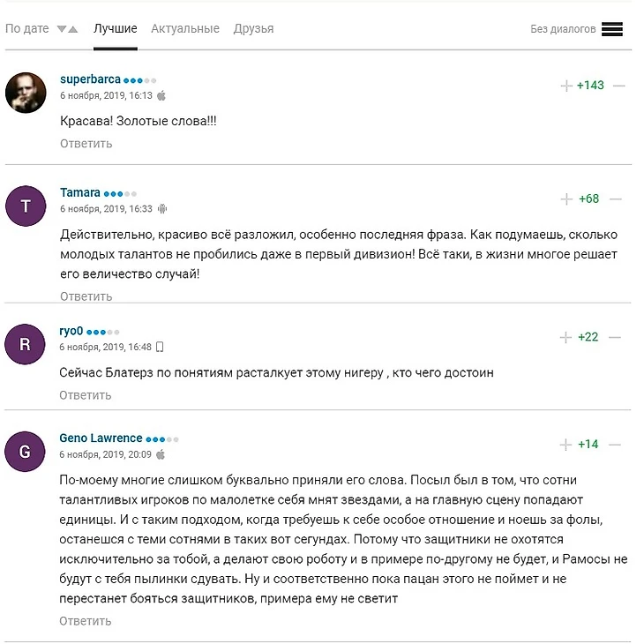The width and height of the screenshot is (644, 644).
Task: Sort by date ascending using the up arrow
Action: [x=73, y=29]
